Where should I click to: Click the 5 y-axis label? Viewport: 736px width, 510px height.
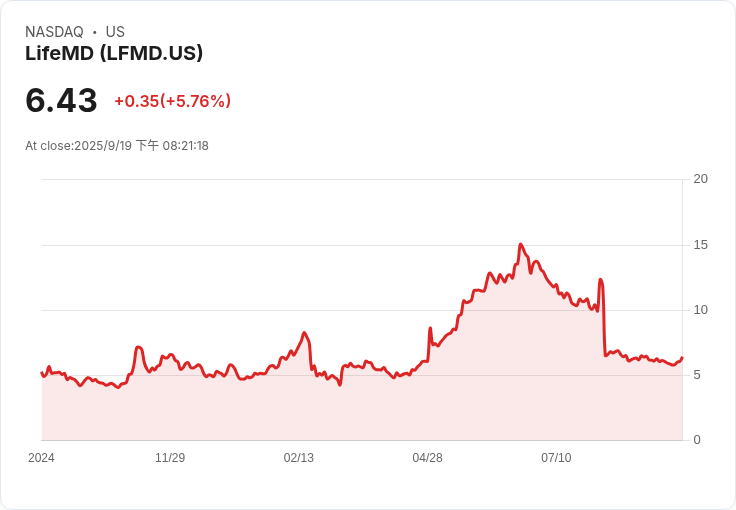697,375
